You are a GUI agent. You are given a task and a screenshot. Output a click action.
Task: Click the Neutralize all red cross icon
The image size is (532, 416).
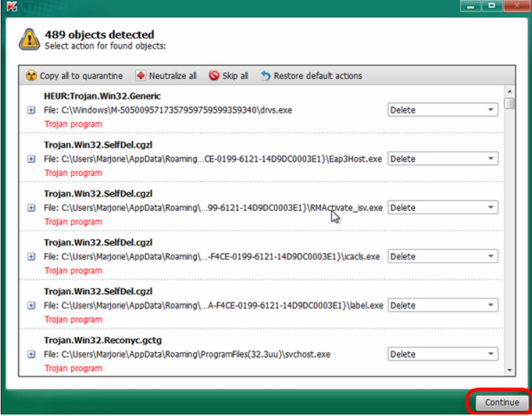[140, 76]
